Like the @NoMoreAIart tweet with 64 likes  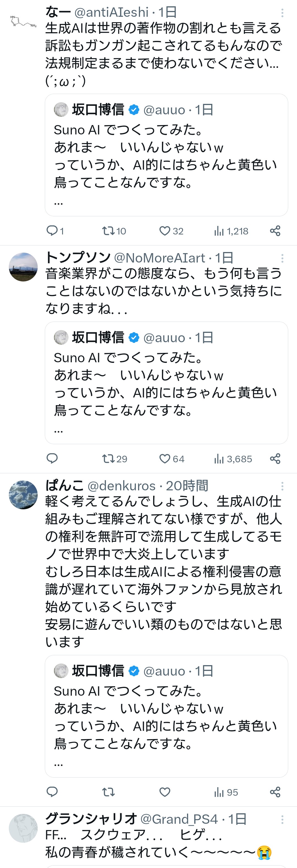(x=171, y=458)
